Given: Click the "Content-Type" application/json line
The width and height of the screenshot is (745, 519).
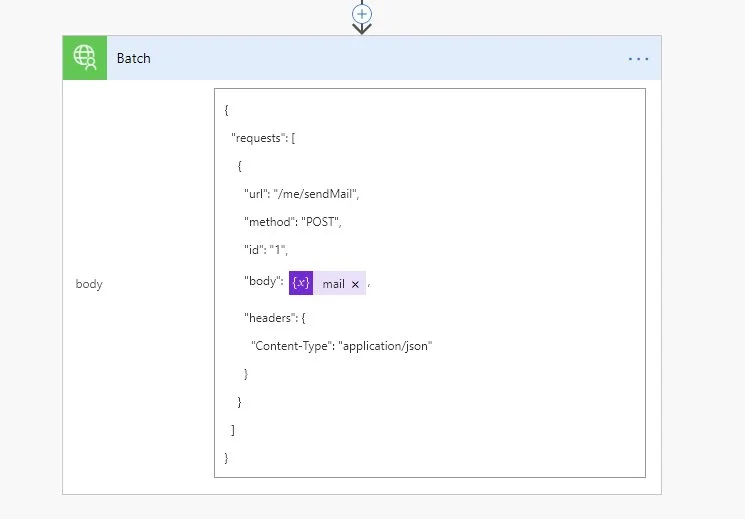Looking at the screenshot, I should point(341,346).
